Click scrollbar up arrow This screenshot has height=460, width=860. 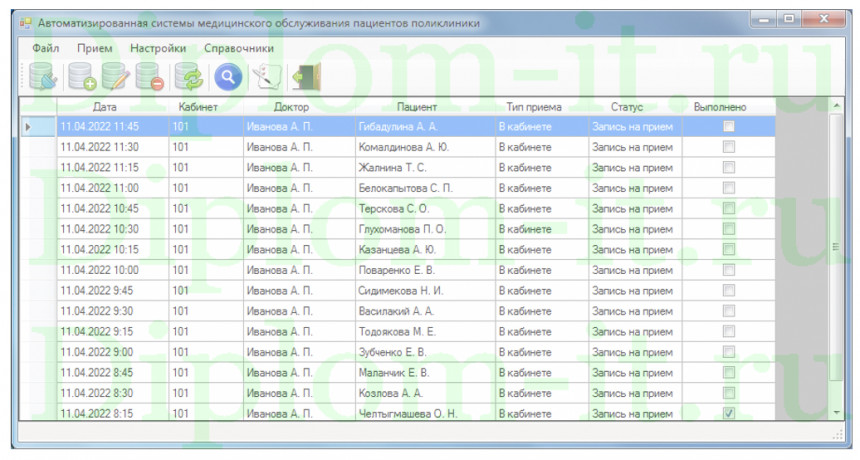click(x=836, y=105)
